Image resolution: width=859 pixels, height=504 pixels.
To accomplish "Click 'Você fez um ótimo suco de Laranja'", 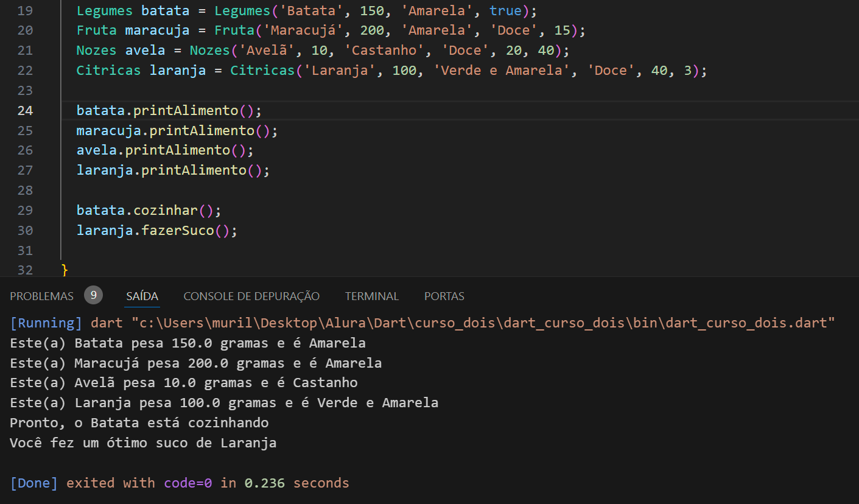I will (143, 443).
